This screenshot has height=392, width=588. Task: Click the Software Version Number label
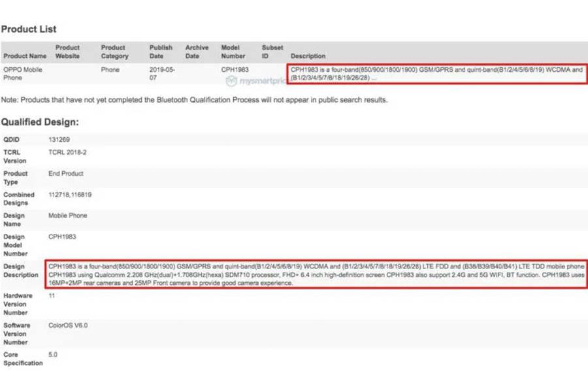point(16,334)
